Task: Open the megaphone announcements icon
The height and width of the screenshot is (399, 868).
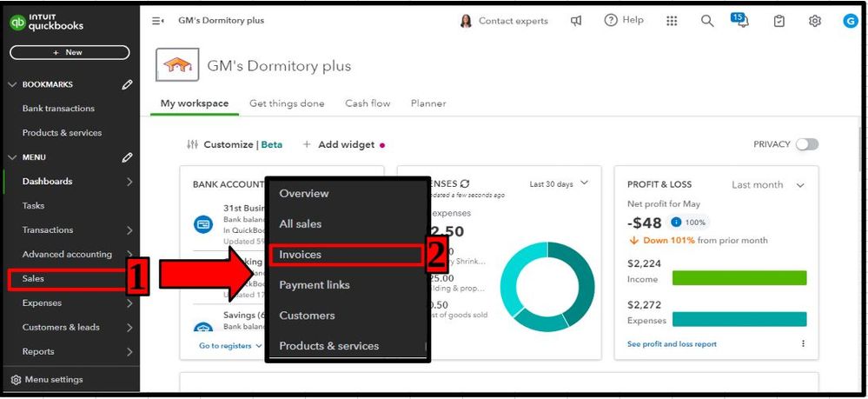Action: click(576, 21)
